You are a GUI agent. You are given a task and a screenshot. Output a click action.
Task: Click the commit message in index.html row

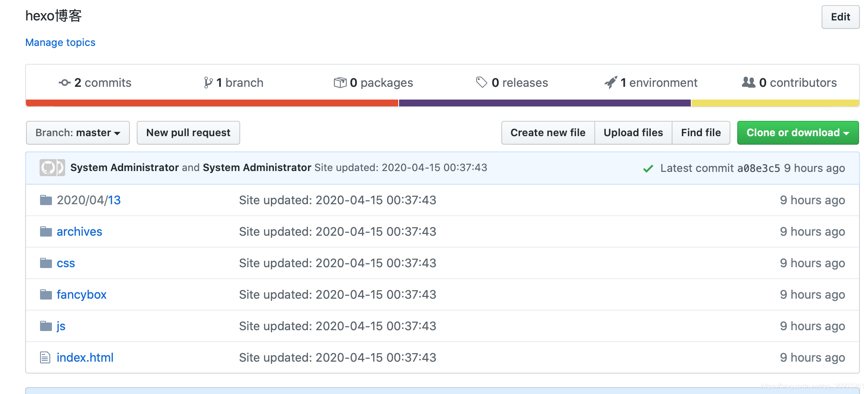[x=338, y=357]
